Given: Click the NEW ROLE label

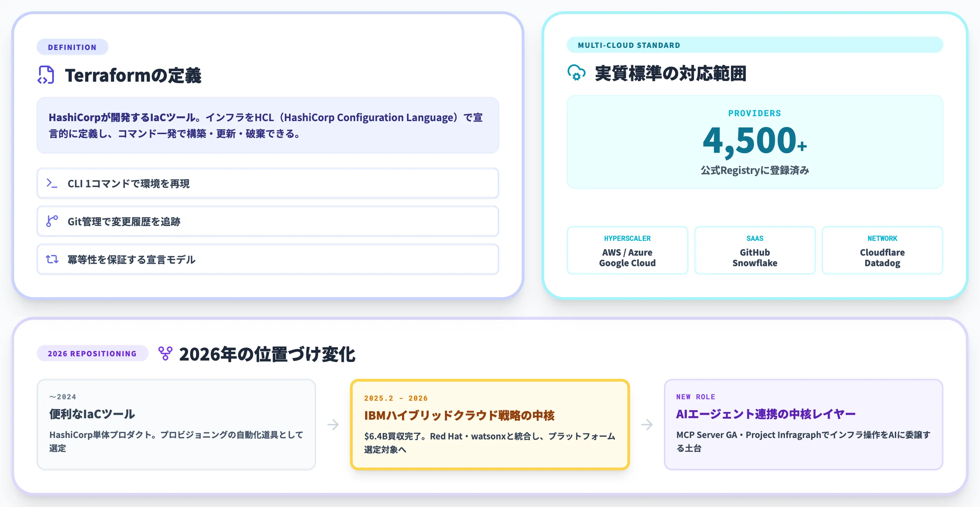Looking at the screenshot, I should click(x=696, y=396).
